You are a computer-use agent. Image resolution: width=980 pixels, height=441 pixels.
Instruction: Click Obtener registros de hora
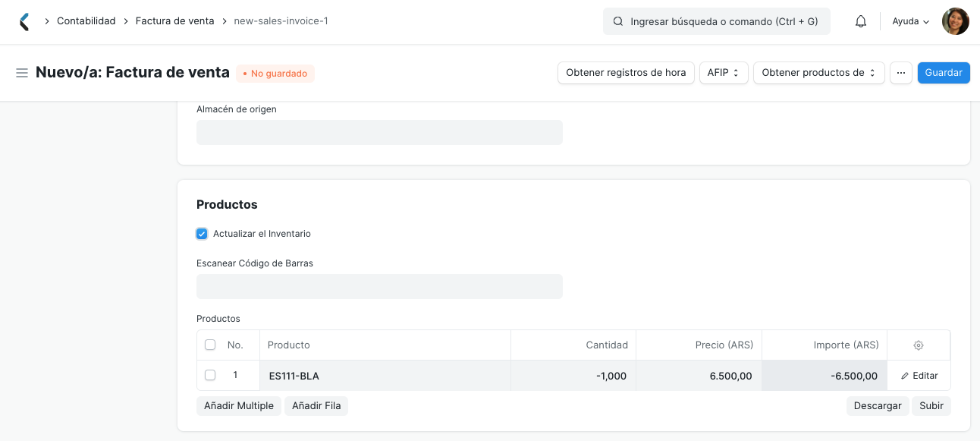[626, 72]
